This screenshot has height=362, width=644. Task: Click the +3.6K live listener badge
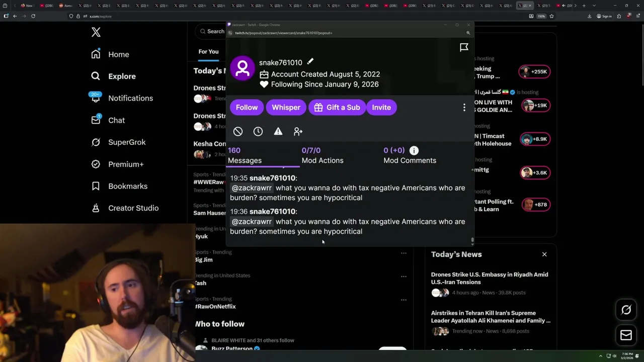point(535,173)
